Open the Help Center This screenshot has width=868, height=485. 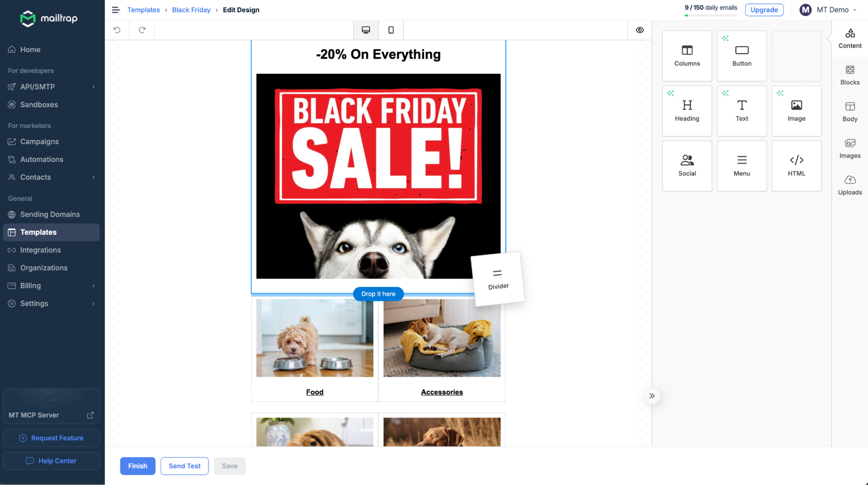(x=51, y=461)
